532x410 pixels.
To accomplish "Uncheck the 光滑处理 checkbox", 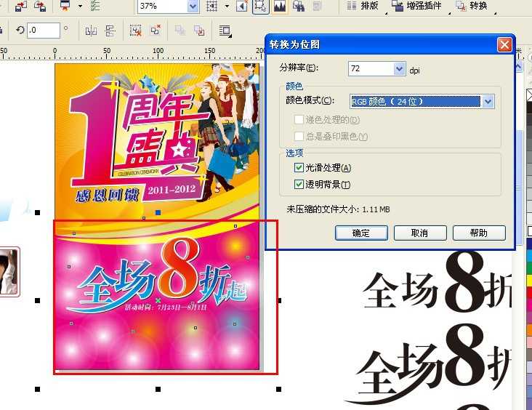I will click(299, 167).
